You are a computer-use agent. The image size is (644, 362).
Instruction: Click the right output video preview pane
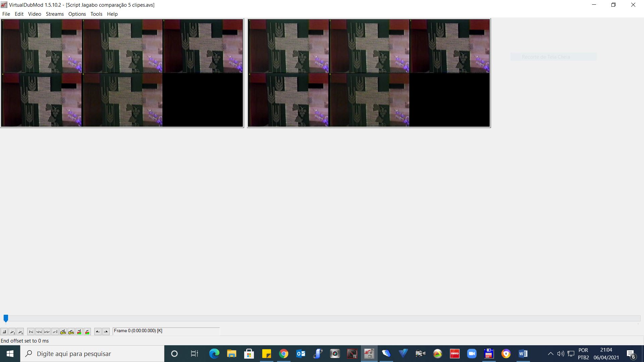coord(369,73)
